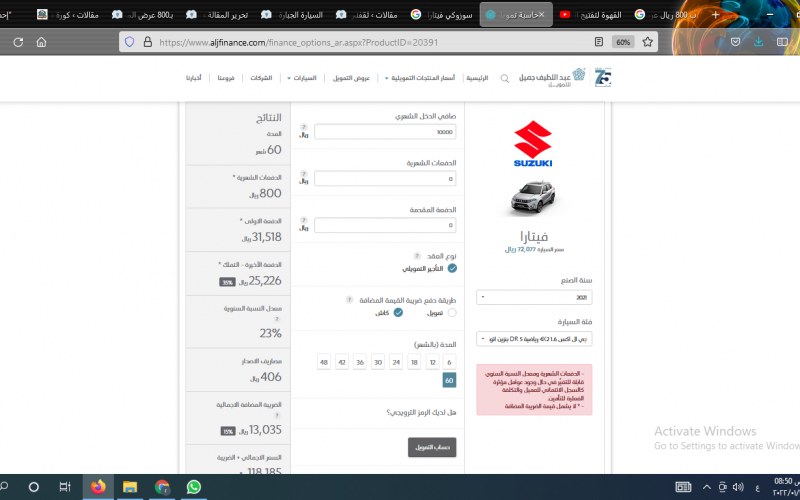The height and width of the screenshot is (500, 800).
Task: Show sidebars icon in Firefox toolbar
Action: (x=782, y=42)
